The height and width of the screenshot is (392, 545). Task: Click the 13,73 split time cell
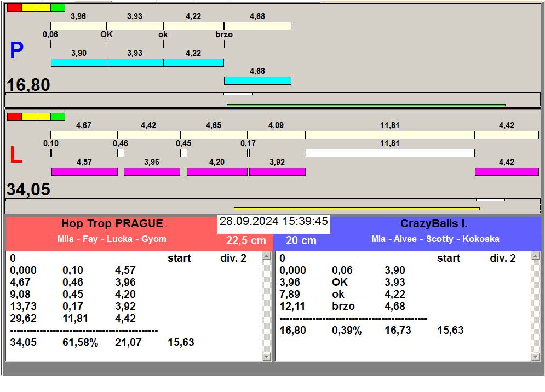pyautogui.click(x=24, y=306)
